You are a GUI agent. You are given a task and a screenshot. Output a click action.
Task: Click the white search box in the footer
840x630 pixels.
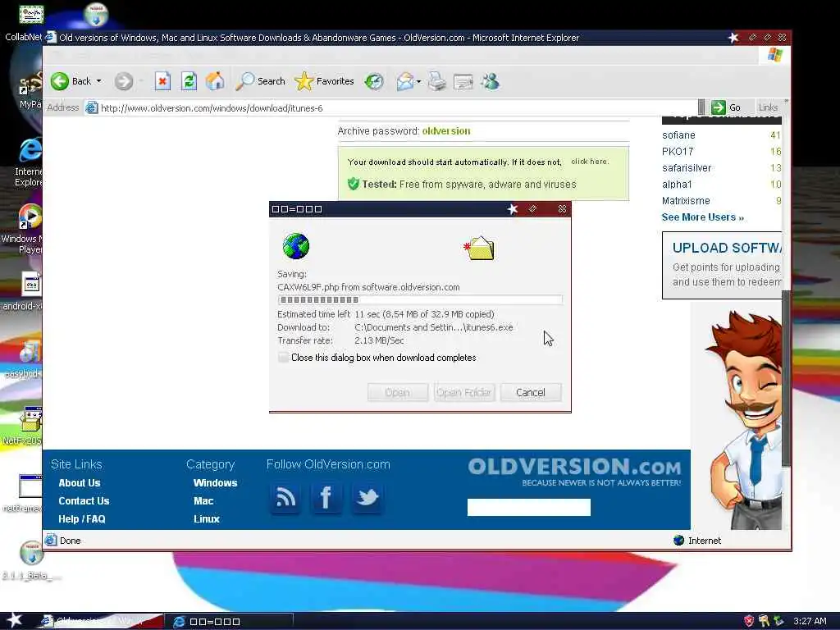[x=529, y=507]
